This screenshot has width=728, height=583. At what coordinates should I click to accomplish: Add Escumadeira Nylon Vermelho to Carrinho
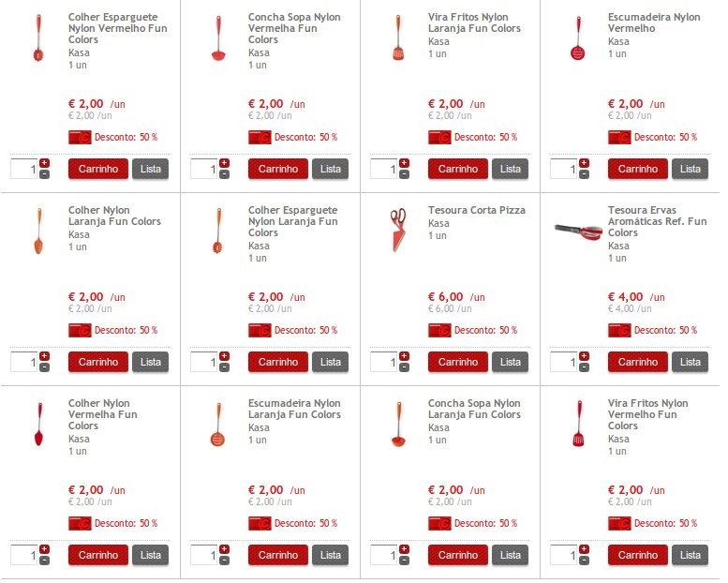click(637, 169)
